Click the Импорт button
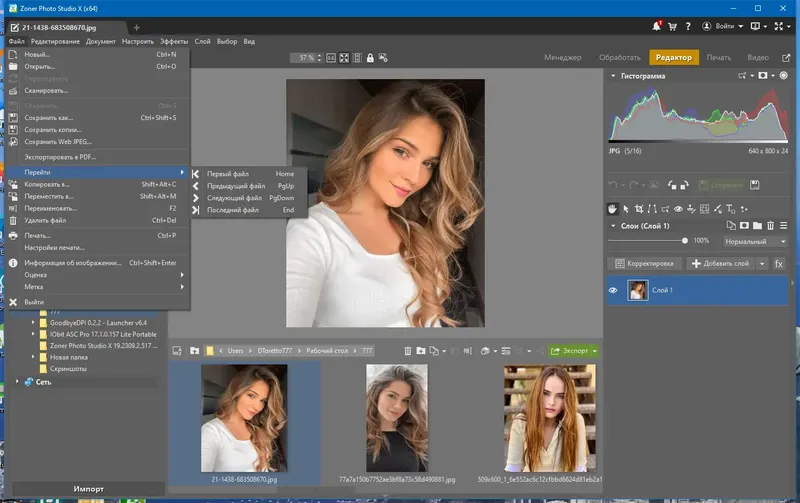 [x=88, y=489]
